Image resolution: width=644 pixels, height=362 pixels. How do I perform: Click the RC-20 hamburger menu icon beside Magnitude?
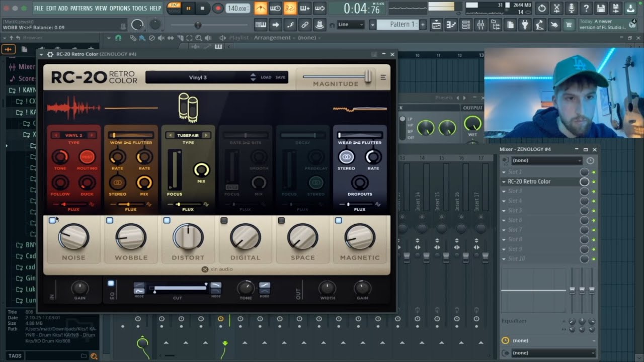click(383, 77)
